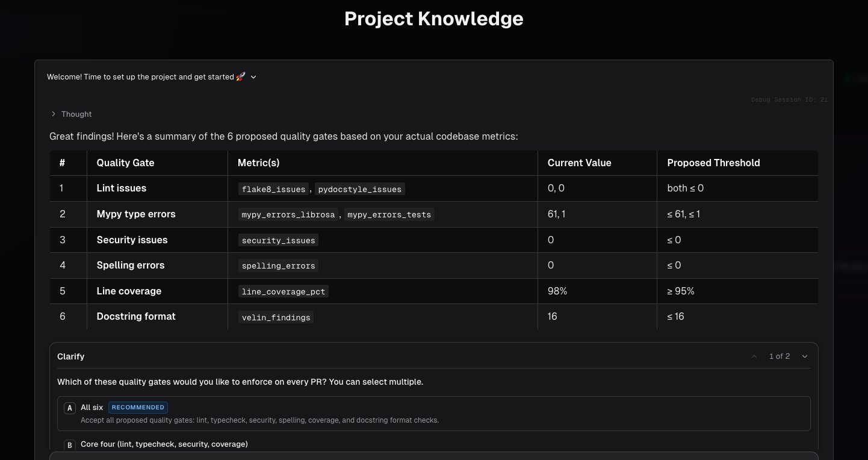Click the Mypy type errors row label
This screenshot has width=868, height=460.
(x=136, y=214)
